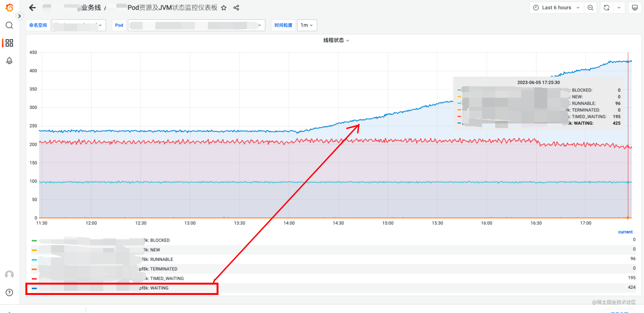The width and height of the screenshot is (644, 313).
Task: Toggle the TIMED_WAITING series in the legend
Action: coord(167,279)
